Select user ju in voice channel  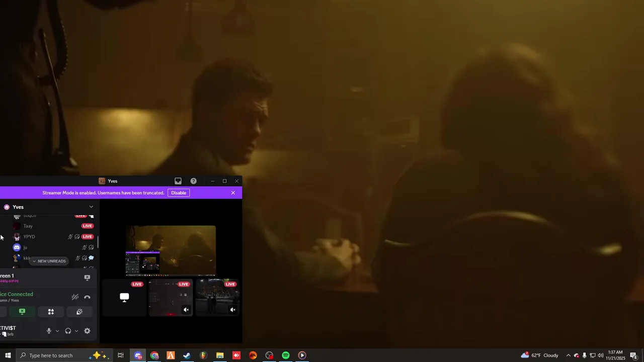pyautogui.click(x=25, y=247)
